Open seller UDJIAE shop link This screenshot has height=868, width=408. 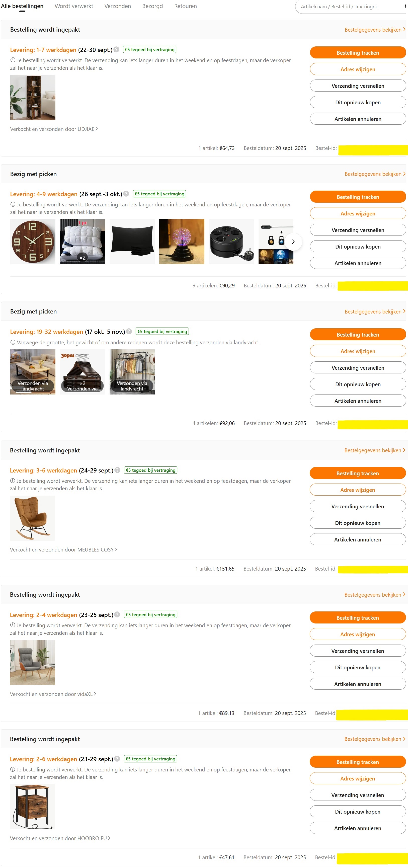[54, 129]
